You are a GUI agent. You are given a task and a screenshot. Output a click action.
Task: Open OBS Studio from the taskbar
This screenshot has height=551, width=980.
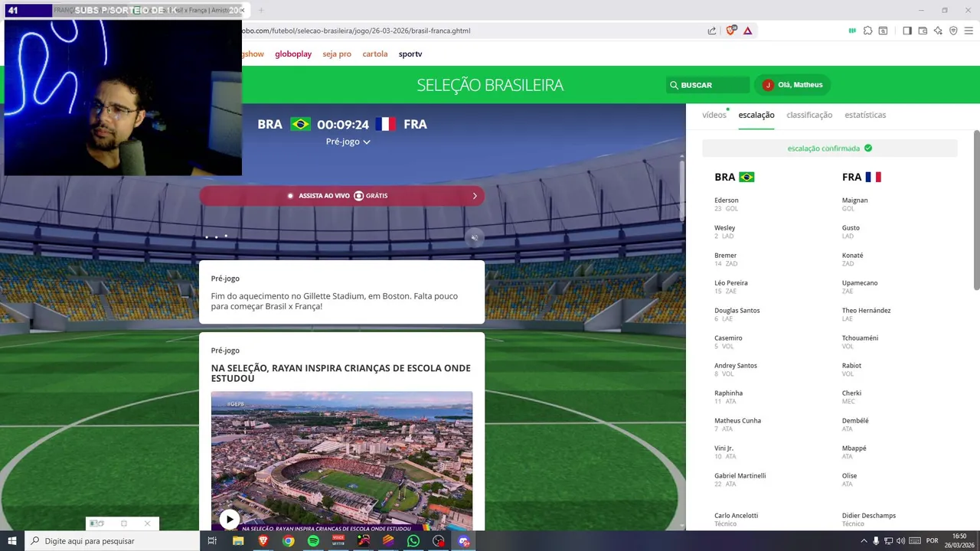[x=439, y=541]
